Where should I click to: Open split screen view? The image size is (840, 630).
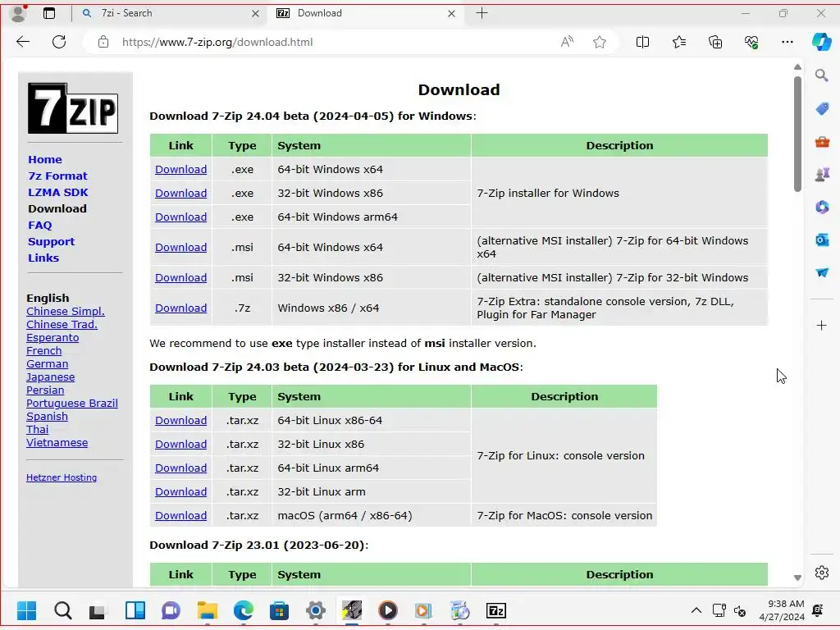click(x=642, y=42)
